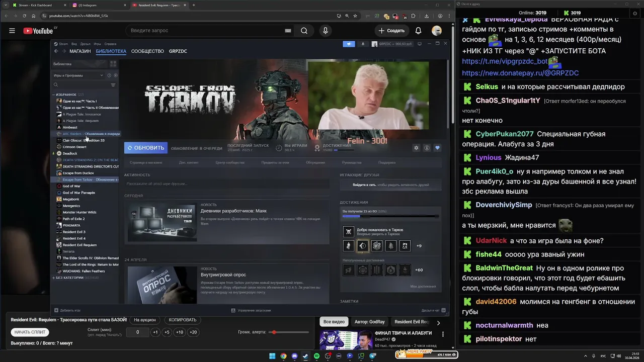Open the options menu for ФИНАЛ ТВИЧА video
The width and height of the screenshot is (644, 362).
point(443,334)
